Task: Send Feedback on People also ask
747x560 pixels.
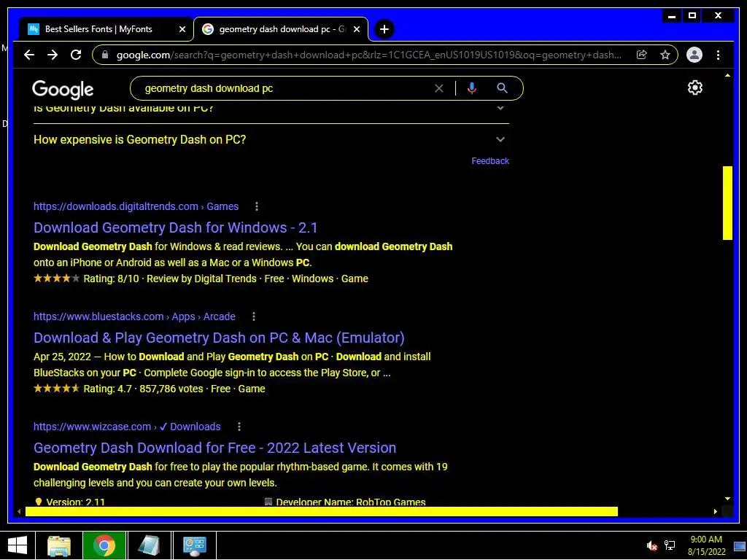Action: click(490, 161)
